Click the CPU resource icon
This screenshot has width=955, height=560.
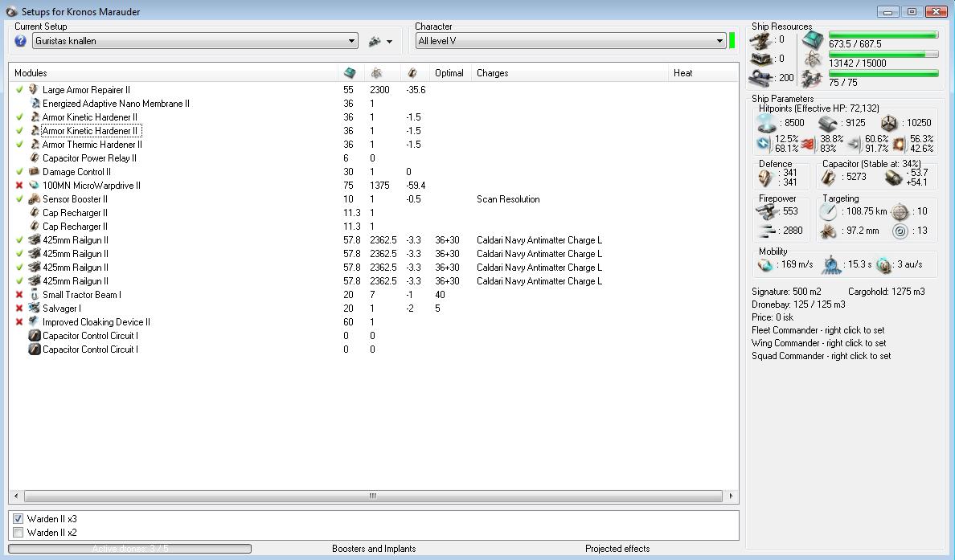pos(813,39)
